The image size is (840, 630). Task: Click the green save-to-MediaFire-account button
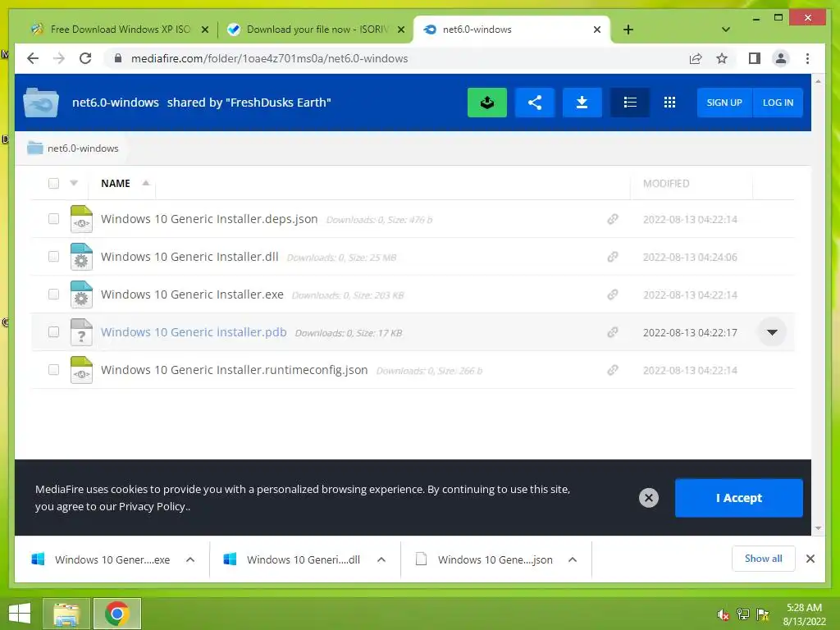[487, 103]
